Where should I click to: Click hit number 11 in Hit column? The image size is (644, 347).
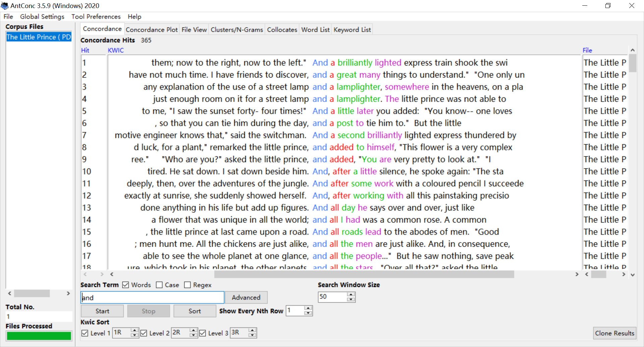pos(87,184)
